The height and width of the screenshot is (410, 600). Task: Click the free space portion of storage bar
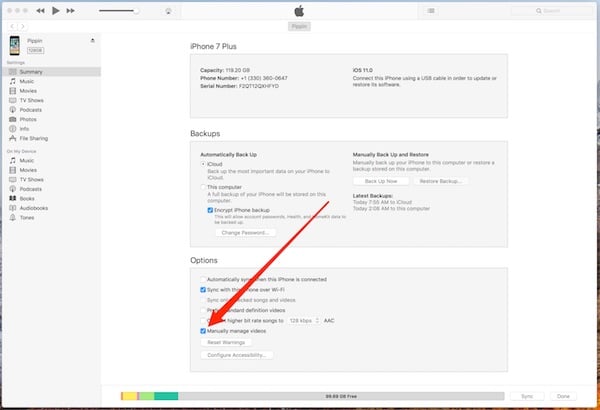[341, 396]
